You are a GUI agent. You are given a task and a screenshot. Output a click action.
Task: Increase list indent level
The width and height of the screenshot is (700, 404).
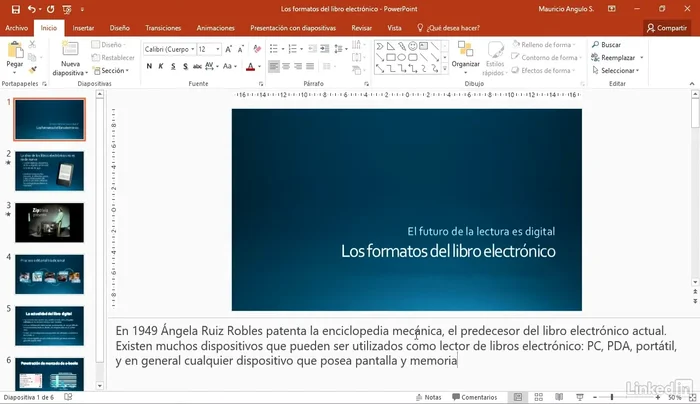[x=325, y=49]
